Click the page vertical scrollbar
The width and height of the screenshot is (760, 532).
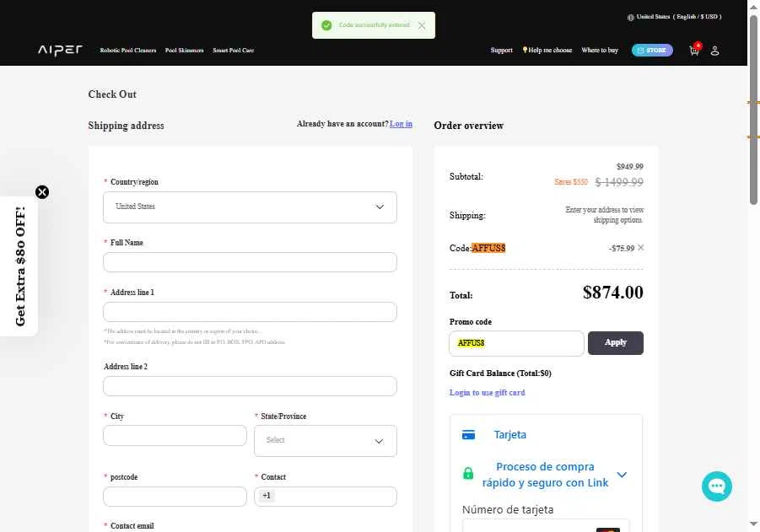point(754,110)
